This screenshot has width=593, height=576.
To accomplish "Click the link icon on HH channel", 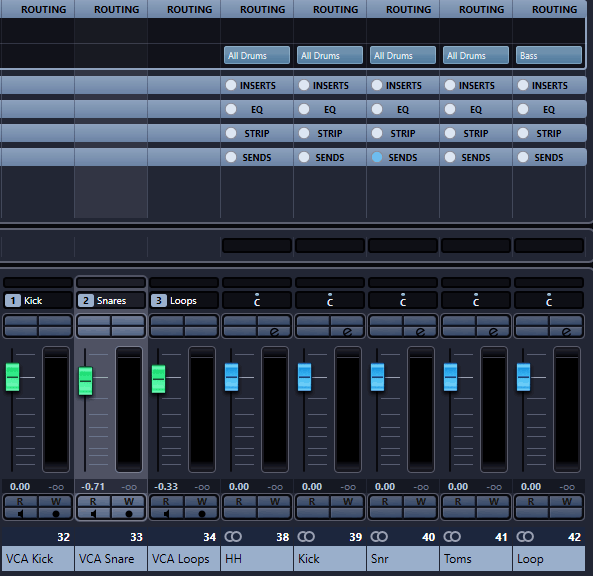I will (x=233, y=537).
